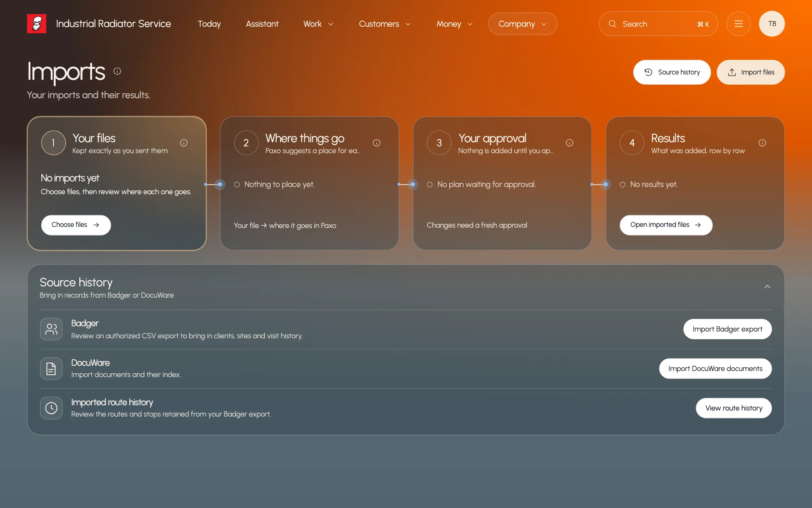This screenshot has height=508, width=812.
Task: Focus the Search input field
Action: [x=658, y=24]
